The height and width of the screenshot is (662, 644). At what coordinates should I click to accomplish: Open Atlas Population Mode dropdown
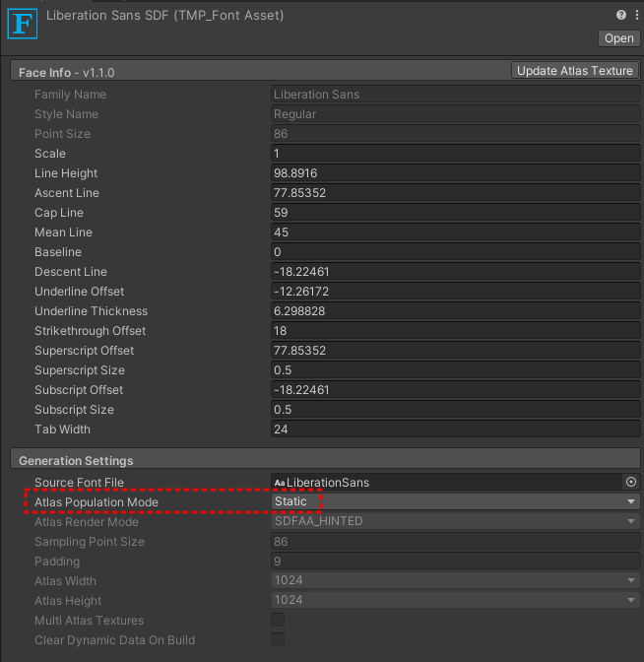click(x=455, y=501)
